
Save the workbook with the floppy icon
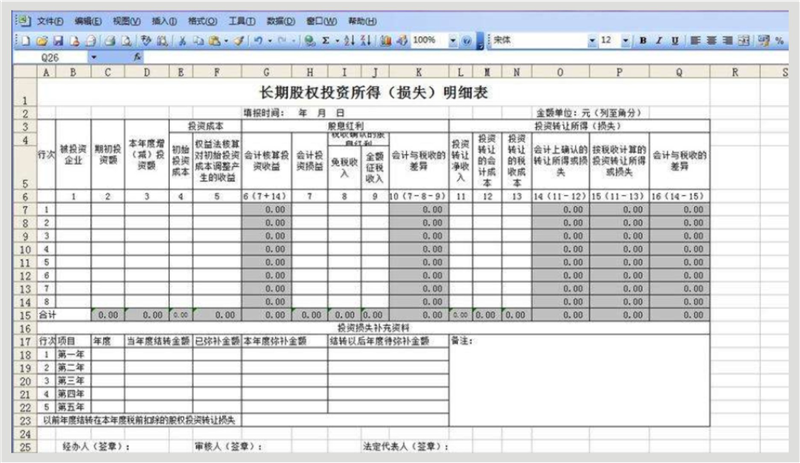click(x=58, y=40)
